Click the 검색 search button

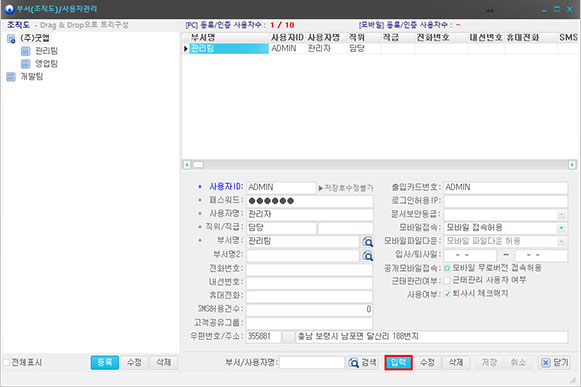coord(363,363)
